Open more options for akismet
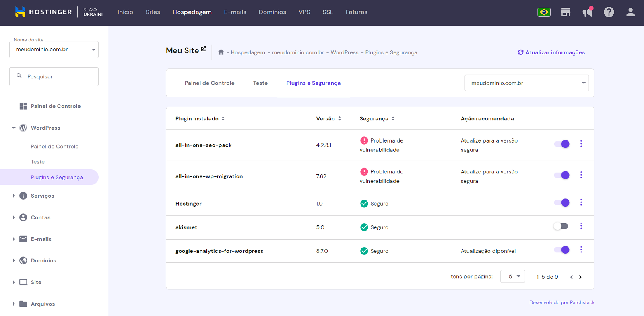The image size is (644, 316). (x=581, y=226)
